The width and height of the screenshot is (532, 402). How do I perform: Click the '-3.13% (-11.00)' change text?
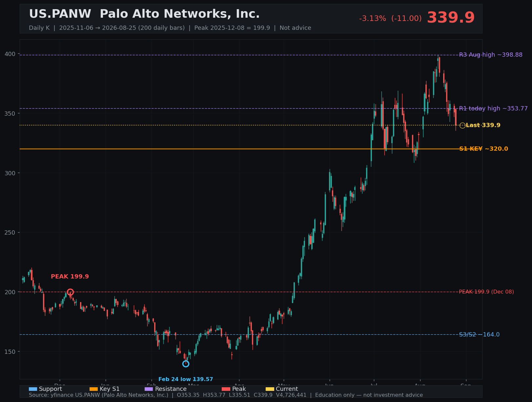(x=390, y=19)
